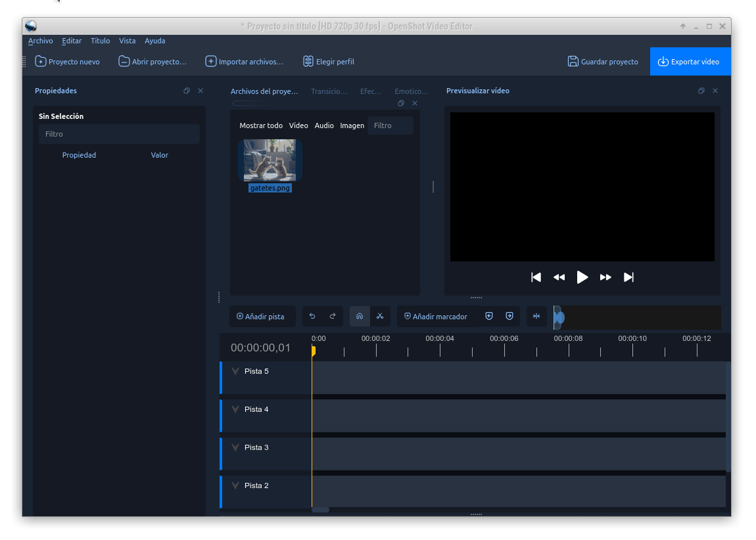Select the gatetes.png thumbnail
The image size is (756, 540).
(x=270, y=160)
